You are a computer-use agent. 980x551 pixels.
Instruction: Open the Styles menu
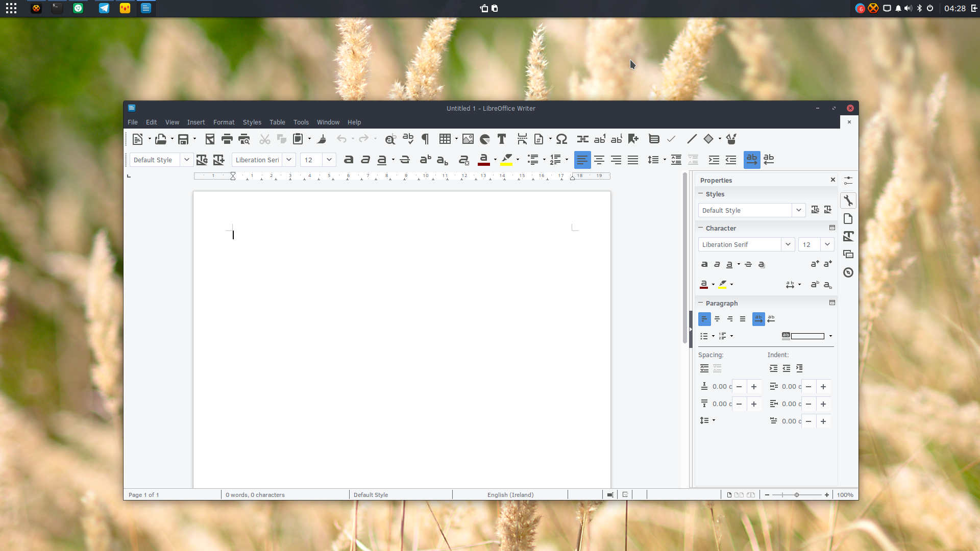point(252,122)
